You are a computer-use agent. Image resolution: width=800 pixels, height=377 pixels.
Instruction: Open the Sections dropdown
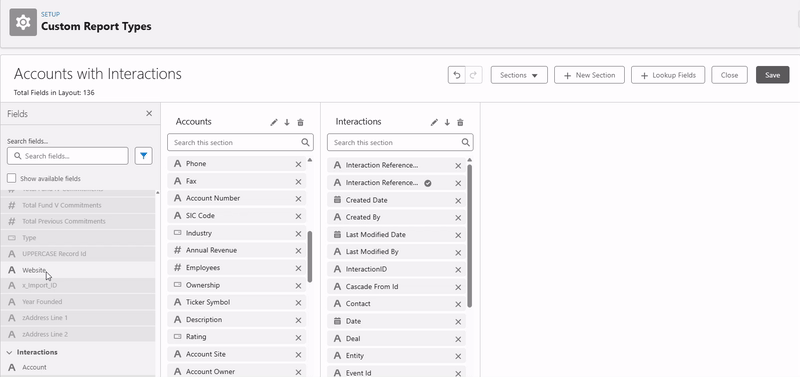(519, 75)
